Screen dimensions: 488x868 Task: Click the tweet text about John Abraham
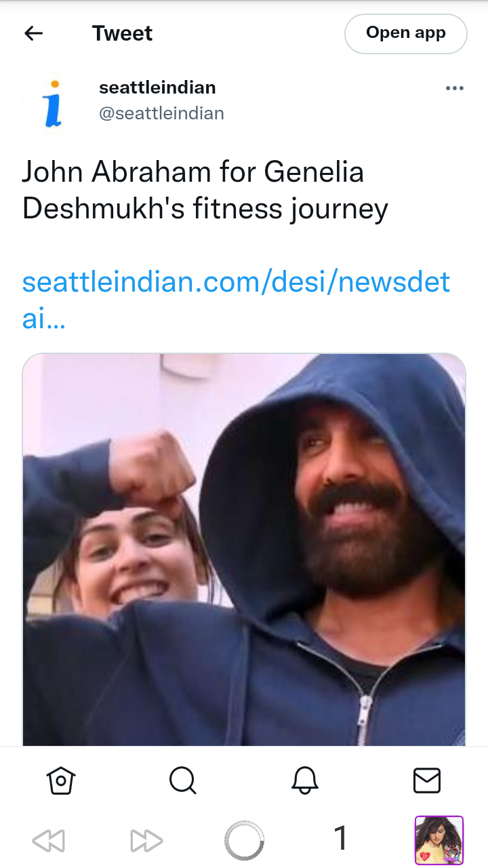[205, 191]
